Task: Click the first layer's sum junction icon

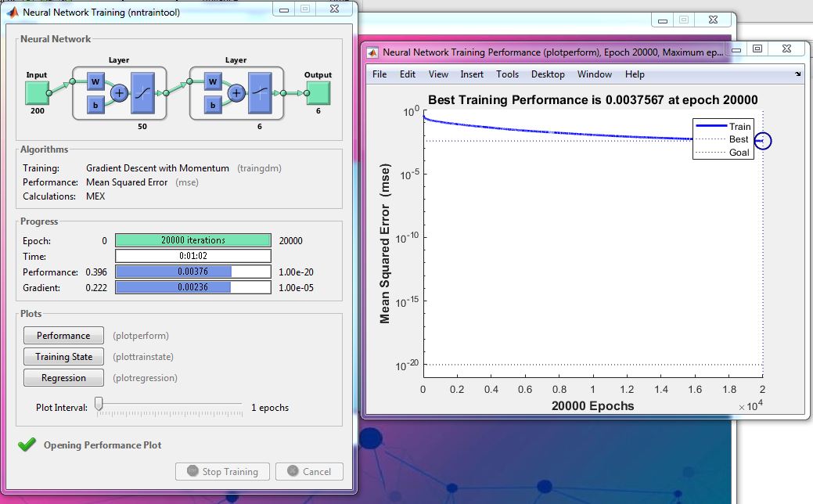Action: 119,93
